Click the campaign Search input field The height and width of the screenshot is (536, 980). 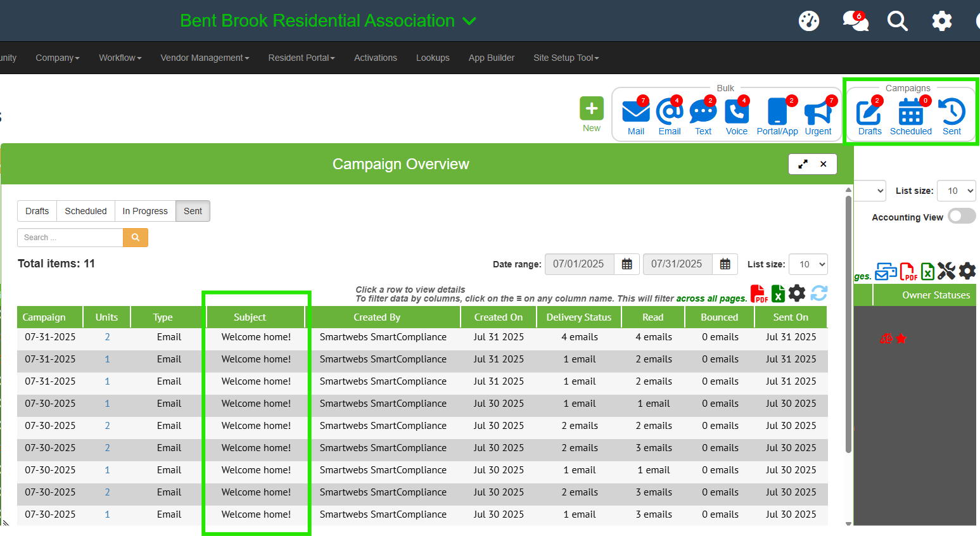(x=70, y=238)
